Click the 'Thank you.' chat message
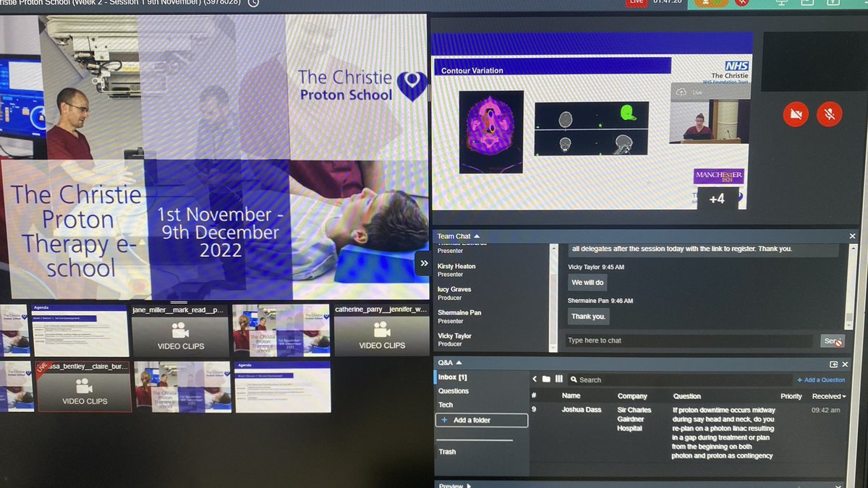This screenshot has width=868, height=488. coord(588,316)
